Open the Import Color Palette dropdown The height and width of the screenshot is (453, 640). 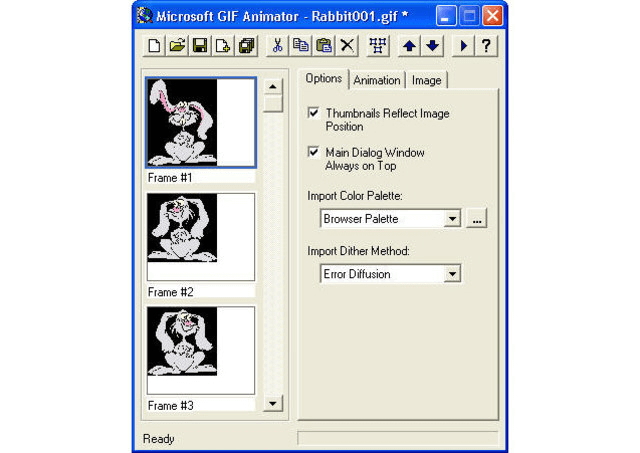tap(452, 219)
